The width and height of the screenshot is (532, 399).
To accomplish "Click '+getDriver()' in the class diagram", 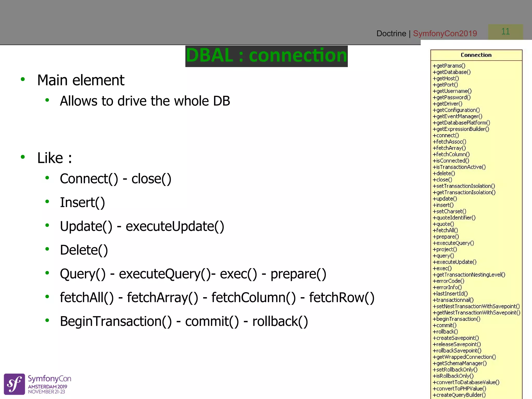I will coord(448,104).
